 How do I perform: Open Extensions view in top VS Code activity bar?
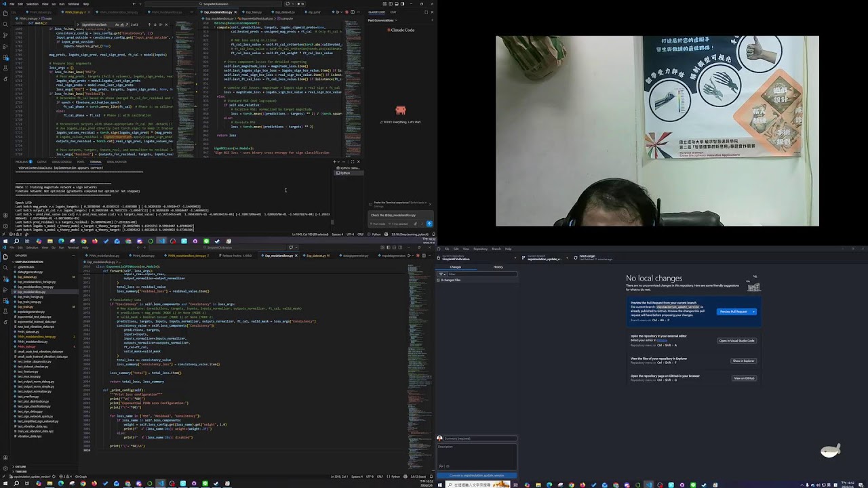5,58
